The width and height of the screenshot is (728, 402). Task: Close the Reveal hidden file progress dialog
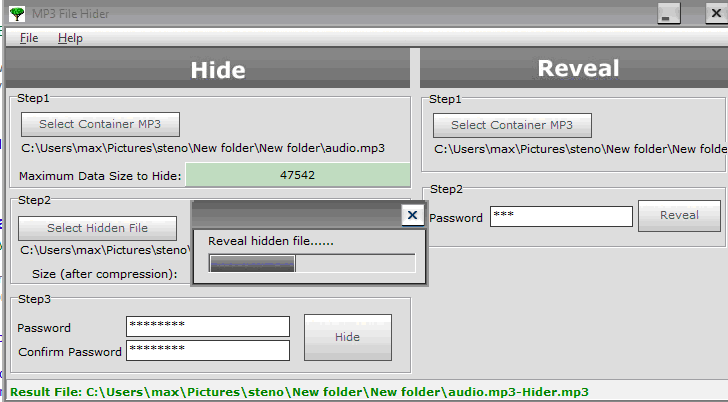pos(412,215)
